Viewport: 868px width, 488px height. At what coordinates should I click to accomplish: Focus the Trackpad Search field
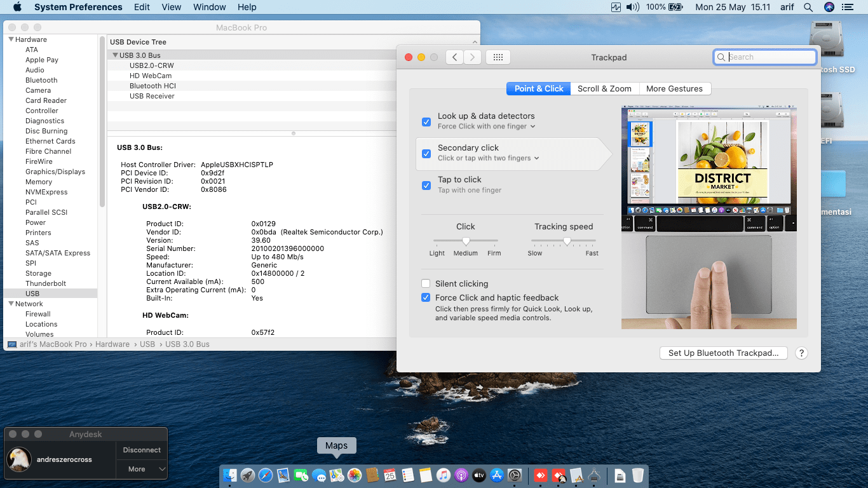pyautogui.click(x=765, y=57)
